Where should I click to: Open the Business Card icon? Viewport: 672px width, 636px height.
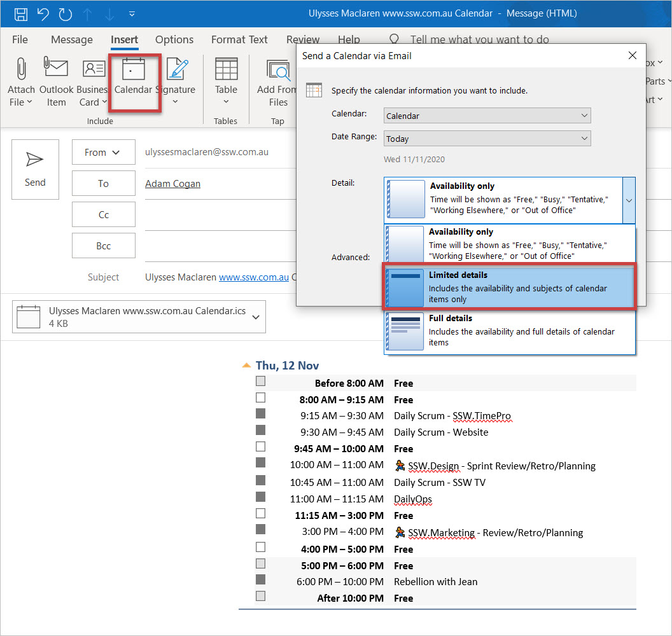(94, 69)
